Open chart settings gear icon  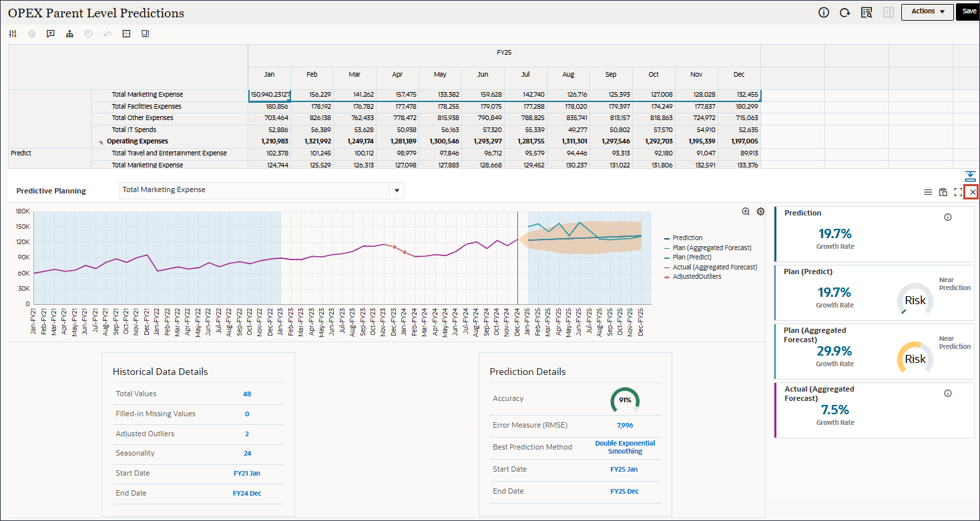[x=760, y=211]
